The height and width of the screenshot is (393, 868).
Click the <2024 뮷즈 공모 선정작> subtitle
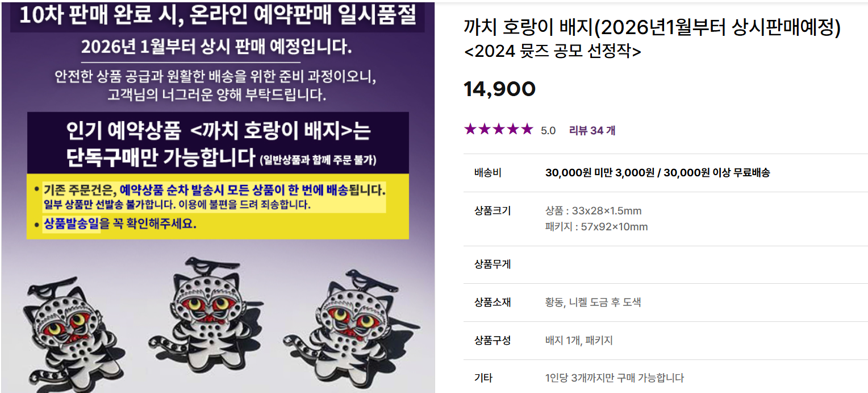(x=553, y=51)
